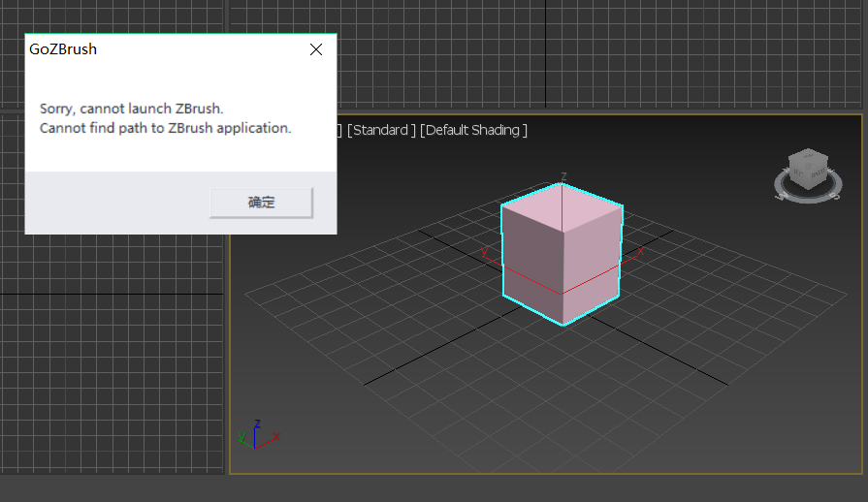Viewport: 868px width, 502px height.
Task: Open the [Standard] viewport menu
Action: 381,130
